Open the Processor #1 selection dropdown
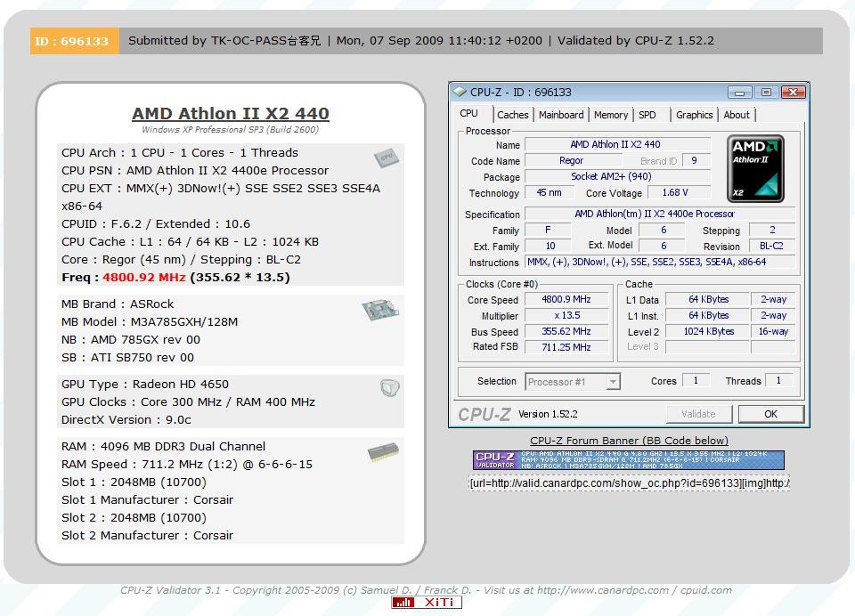 pyautogui.click(x=573, y=382)
